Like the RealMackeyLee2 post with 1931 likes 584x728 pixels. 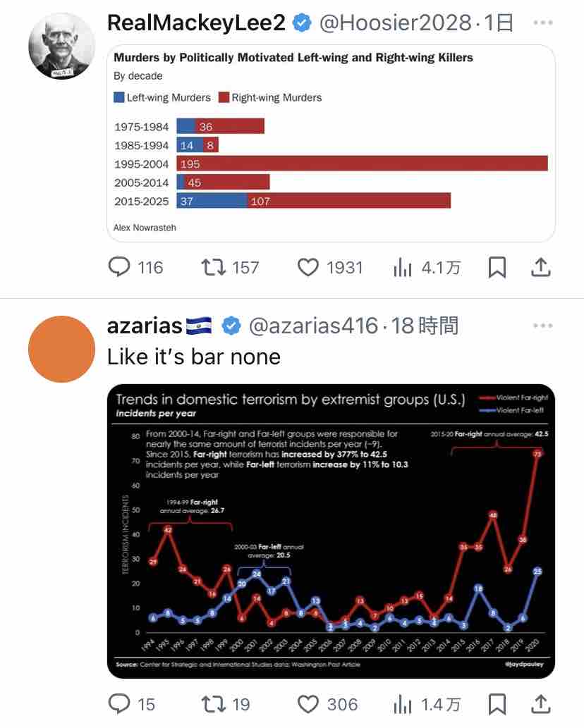click(330, 267)
